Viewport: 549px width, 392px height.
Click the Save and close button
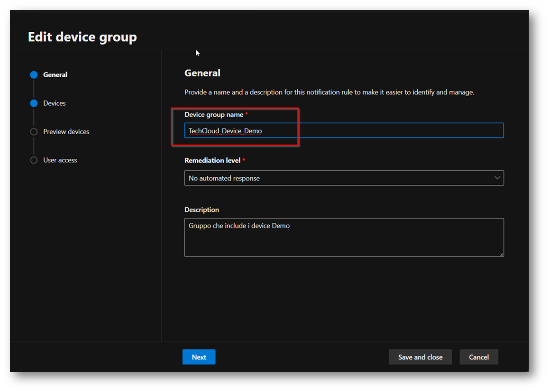(420, 357)
